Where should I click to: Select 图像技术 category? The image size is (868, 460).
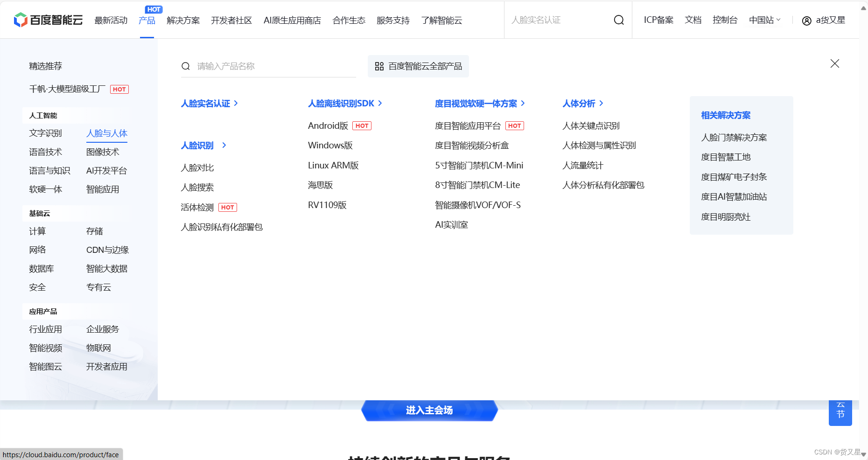click(x=103, y=152)
